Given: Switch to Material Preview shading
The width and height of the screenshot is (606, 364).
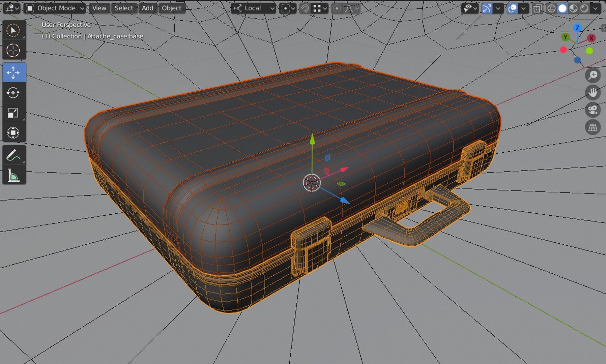Looking at the screenshot, I should [x=574, y=8].
